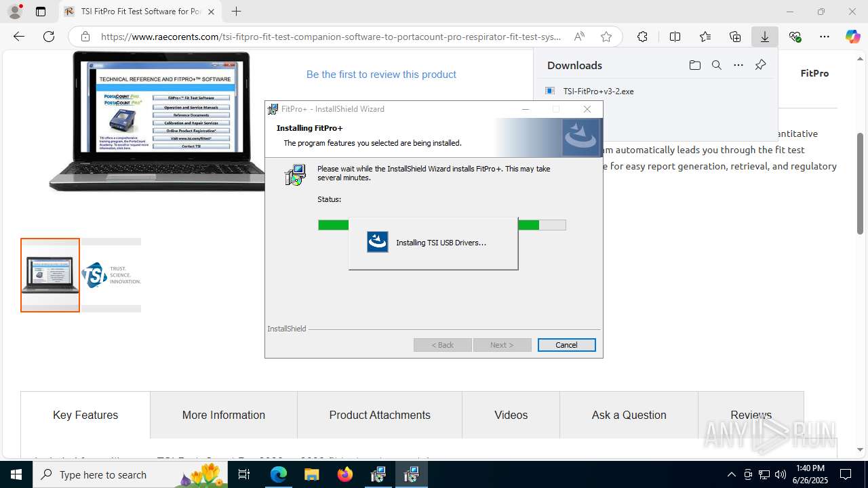Select the laptop product thumbnail
Screen dimensions: 868x488
[x=50, y=275]
